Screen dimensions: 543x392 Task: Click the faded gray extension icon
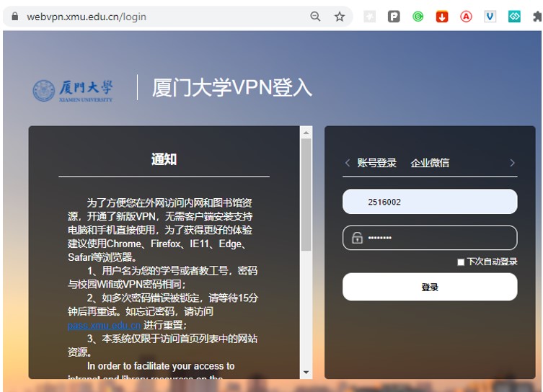369,17
